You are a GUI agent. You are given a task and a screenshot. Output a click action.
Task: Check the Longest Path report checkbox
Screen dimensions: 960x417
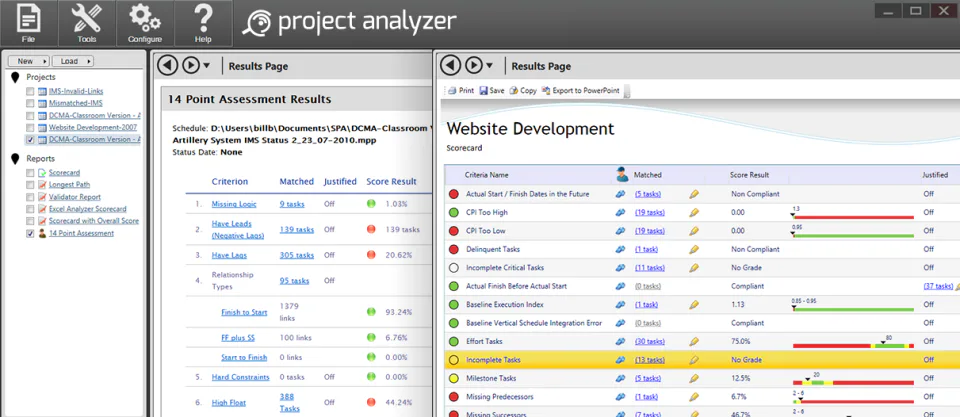tap(30, 185)
